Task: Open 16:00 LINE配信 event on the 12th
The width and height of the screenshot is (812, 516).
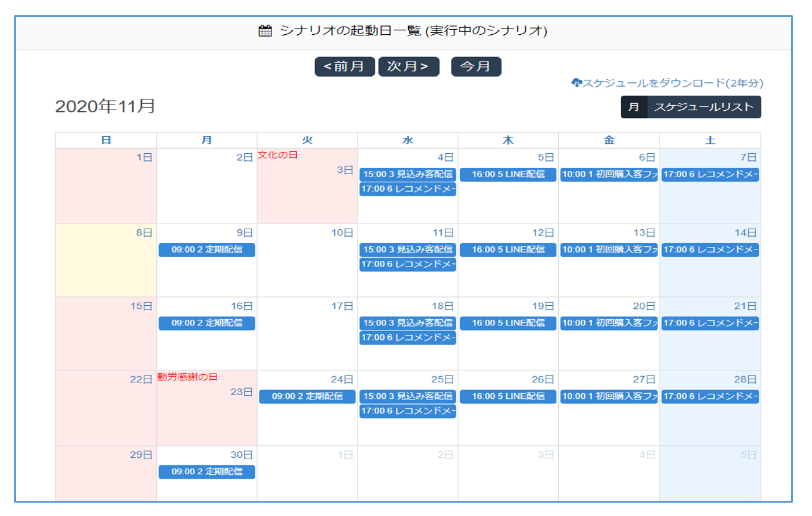Action: pos(508,250)
